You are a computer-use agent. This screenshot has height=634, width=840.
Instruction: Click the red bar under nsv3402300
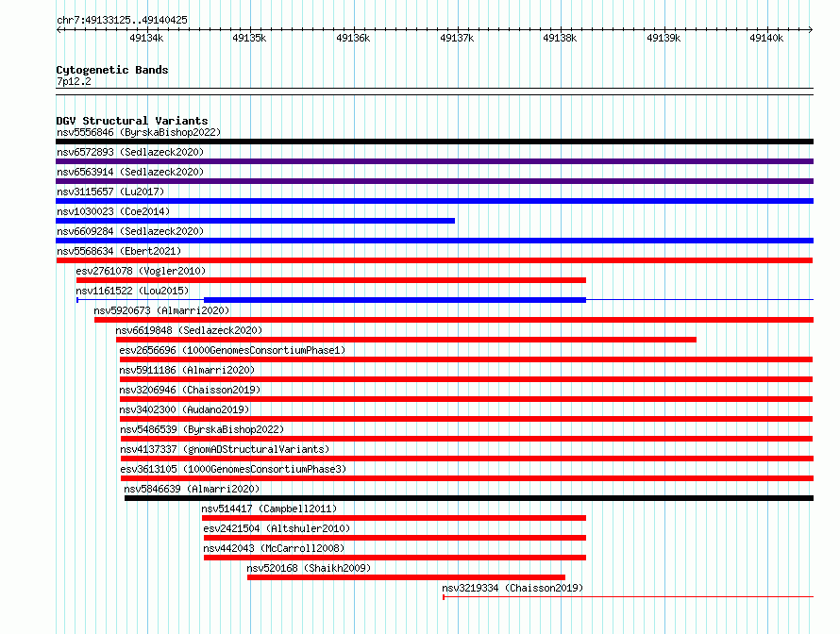466,419
